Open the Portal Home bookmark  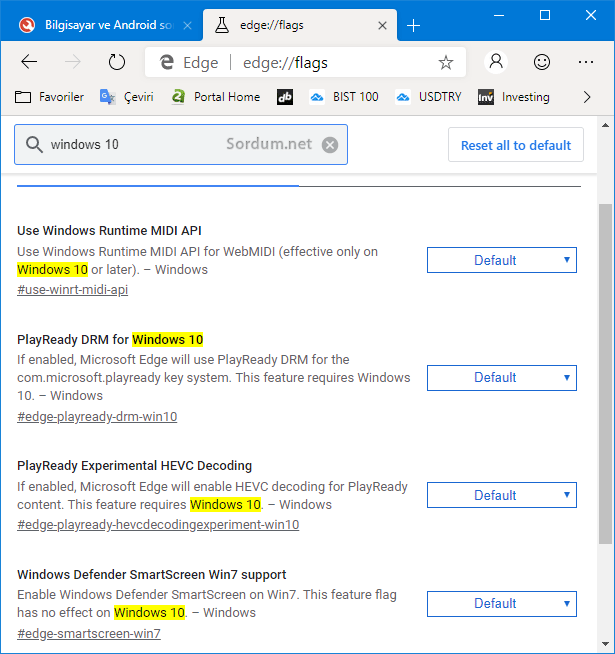(216, 97)
